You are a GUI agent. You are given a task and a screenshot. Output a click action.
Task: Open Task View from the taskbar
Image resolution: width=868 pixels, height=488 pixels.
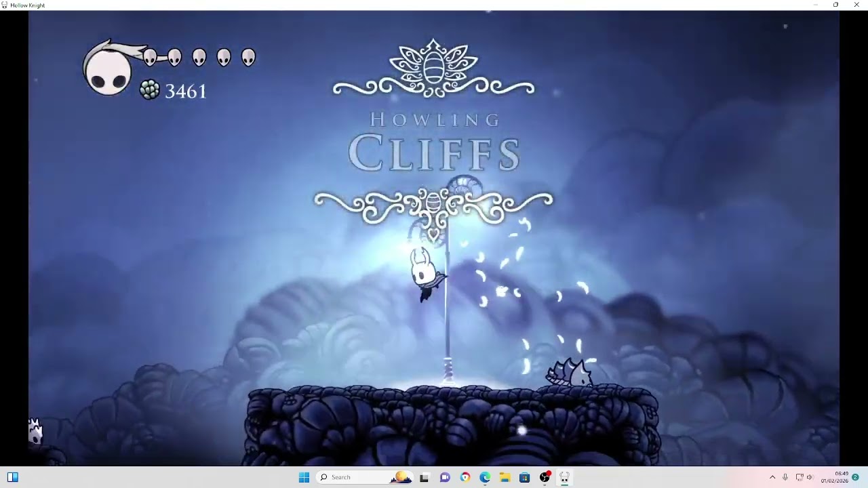425,477
